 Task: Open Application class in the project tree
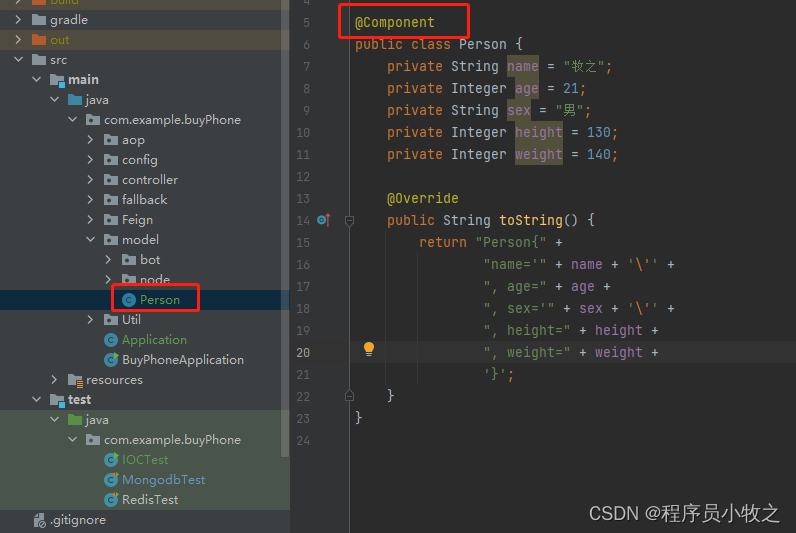click(x=154, y=340)
